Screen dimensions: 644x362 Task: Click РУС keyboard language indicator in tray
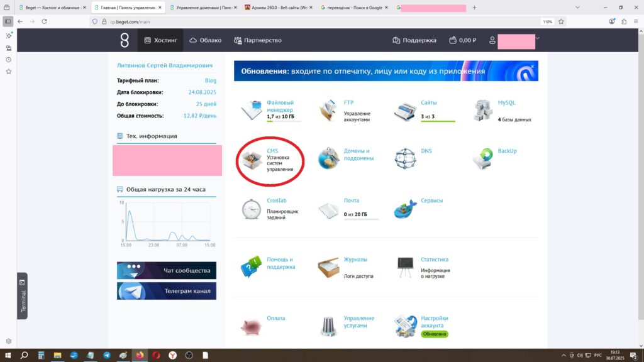(x=598, y=356)
